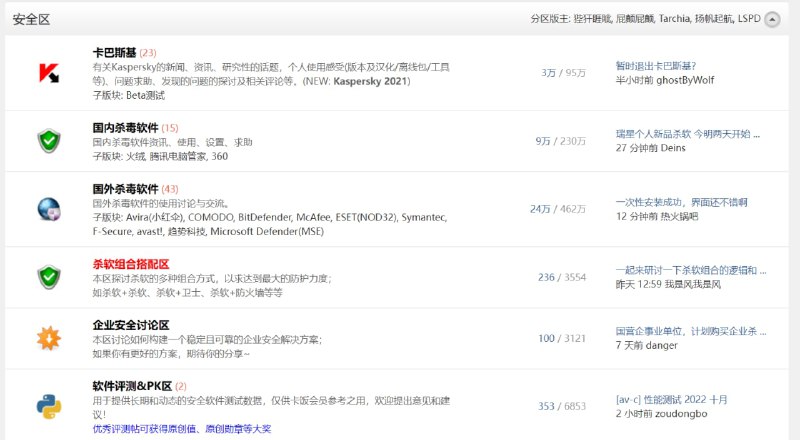This screenshot has width=800, height=440.
Task: Open latest post [av-c] 性能测试 2022 十月
Action: click(x=671, y=399)
